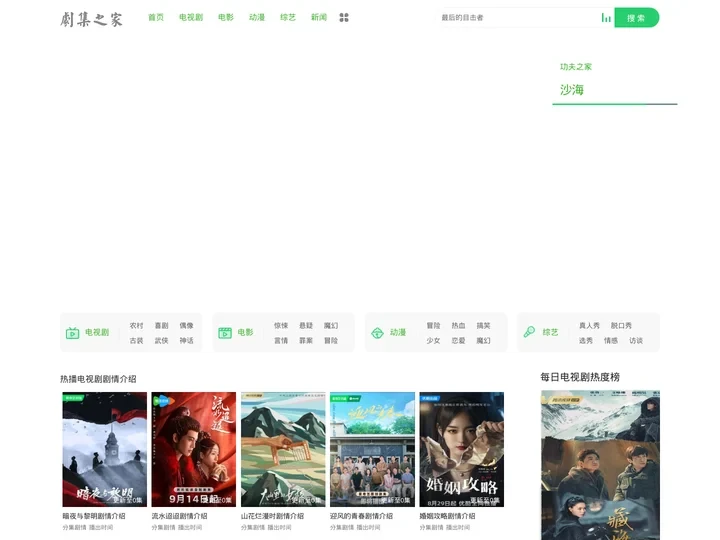Filter TV dramas by 偶像
The height and width of the screenshot is (540, 720).
pyautogui.click(x=186, y=326)
